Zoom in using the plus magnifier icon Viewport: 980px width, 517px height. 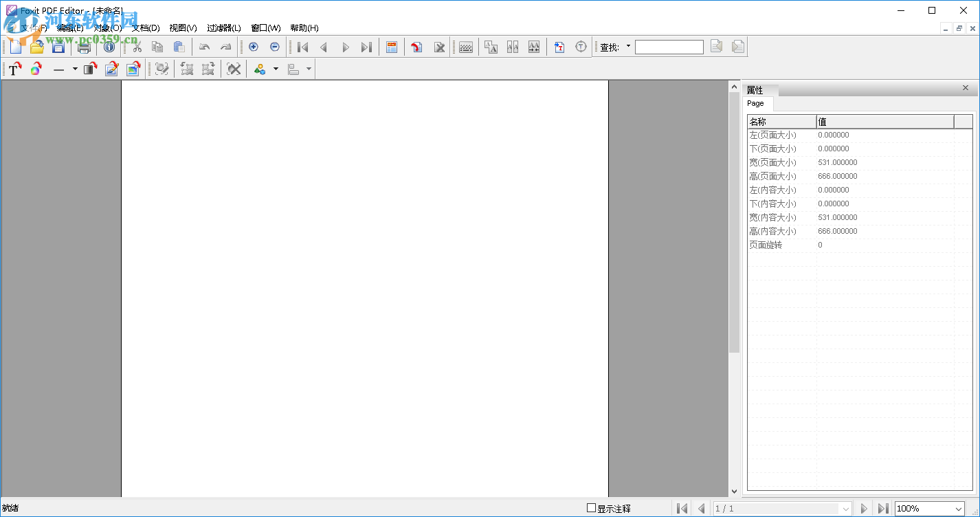click(253, 47)
